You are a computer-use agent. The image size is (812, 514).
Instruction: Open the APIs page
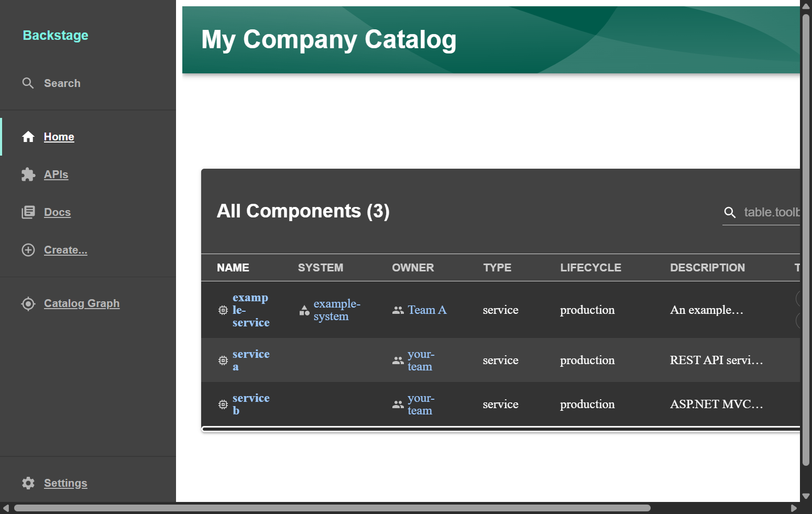pos(56,174)
